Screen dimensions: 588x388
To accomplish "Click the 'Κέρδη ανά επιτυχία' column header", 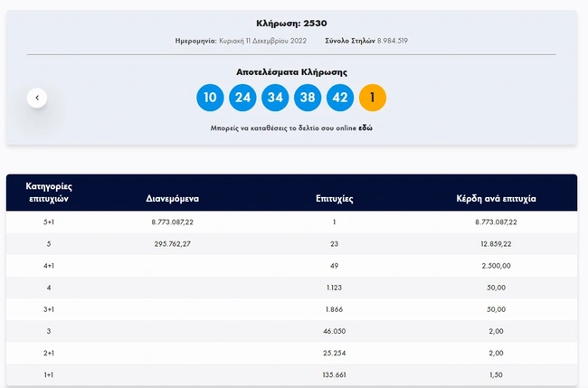I will coord(496,197).
